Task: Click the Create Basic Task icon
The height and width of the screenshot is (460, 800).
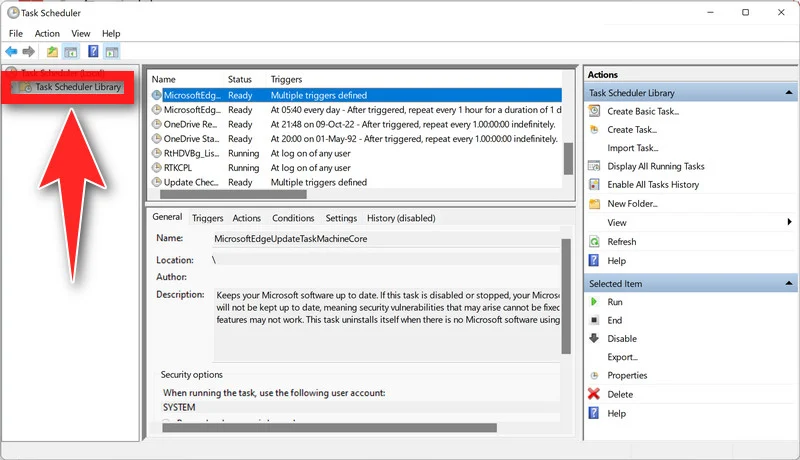Action: [594, 111]
